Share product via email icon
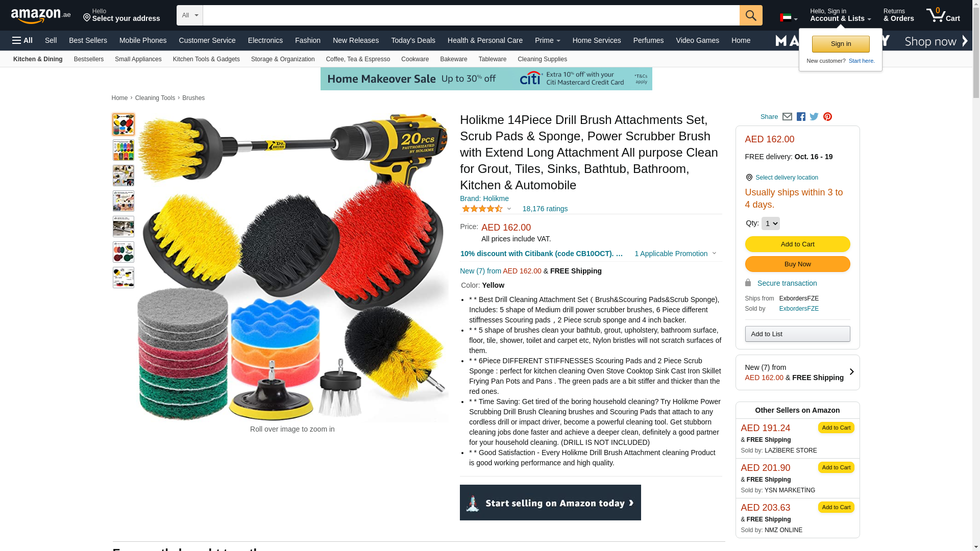This screenshot has height=551, width=980. [x=787, y=117]
